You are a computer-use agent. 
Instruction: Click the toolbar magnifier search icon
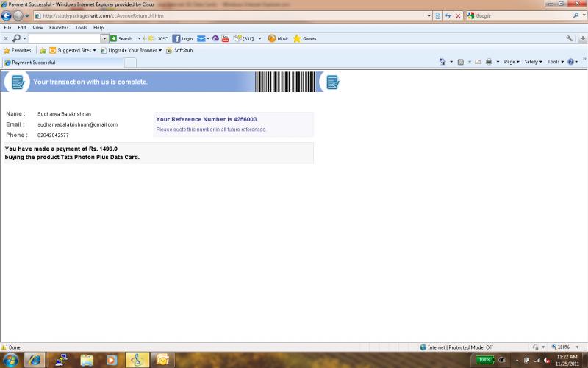coord(16,38)
